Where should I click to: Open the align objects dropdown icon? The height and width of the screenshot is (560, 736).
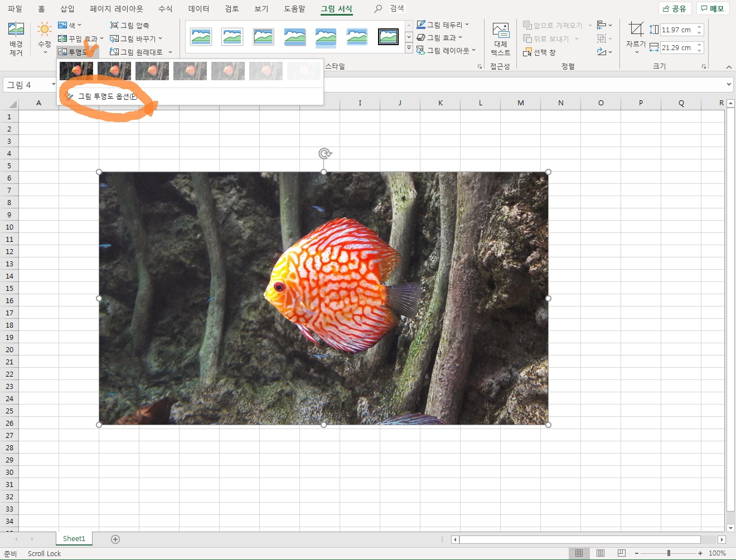pyautogui.click(x=604, y=25)
